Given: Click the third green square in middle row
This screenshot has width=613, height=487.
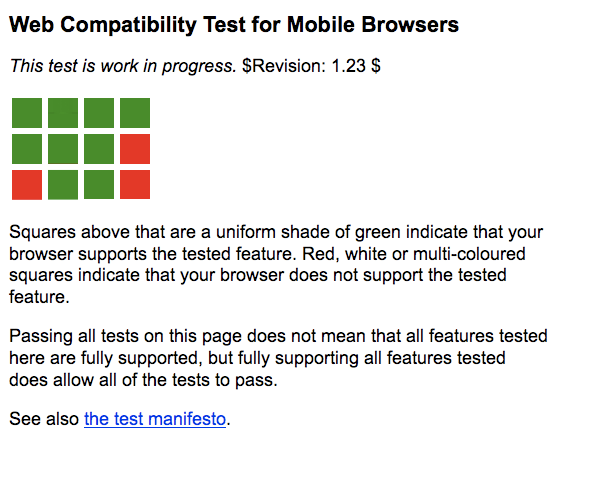Looking at the screenshot, I should tap(99, 149).
